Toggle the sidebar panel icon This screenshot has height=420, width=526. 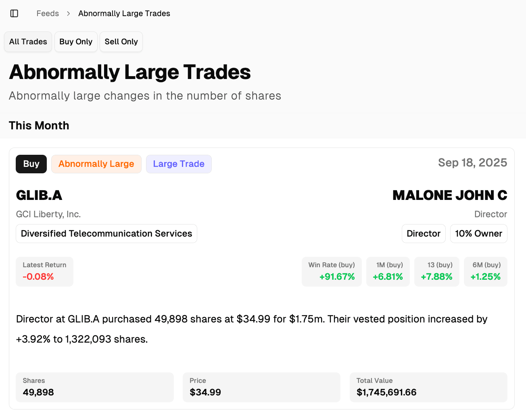[14, 13]
